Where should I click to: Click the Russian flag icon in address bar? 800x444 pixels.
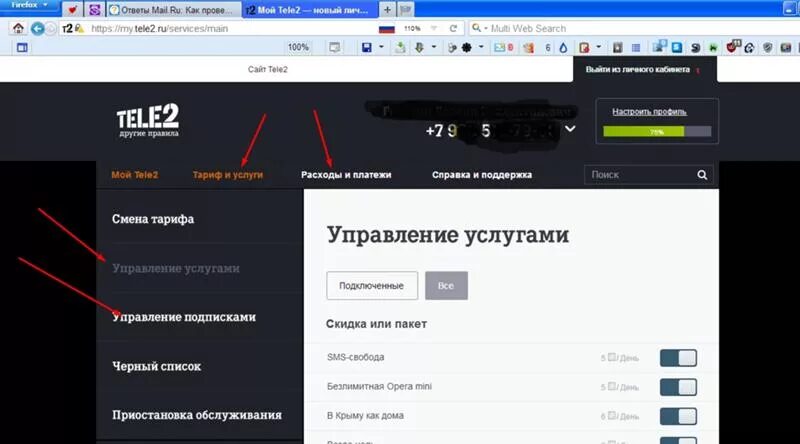click(387, 29)
